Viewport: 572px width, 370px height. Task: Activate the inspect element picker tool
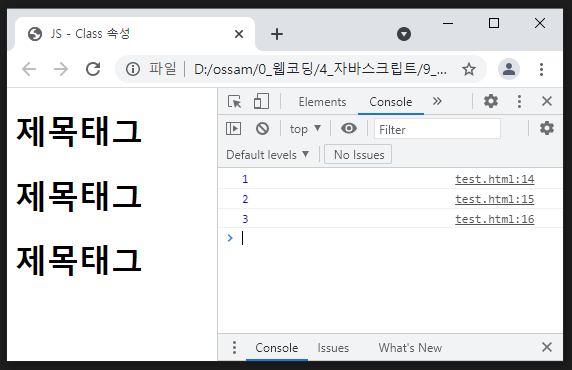click(234, 101)
